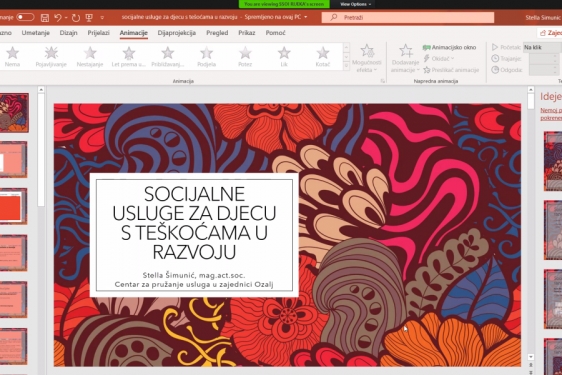Apply the Nestajanje animation
This screenshot has width=562, height=375.
point(90,57)
